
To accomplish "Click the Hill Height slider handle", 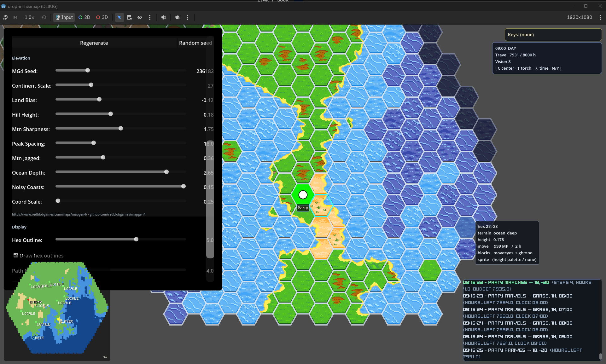I will (x=111, y=114).
